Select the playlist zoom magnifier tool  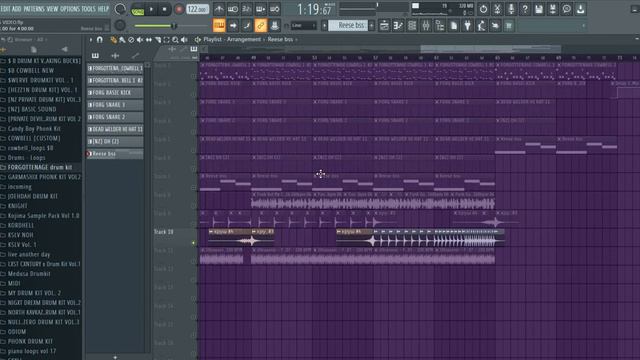coord(175,40)
